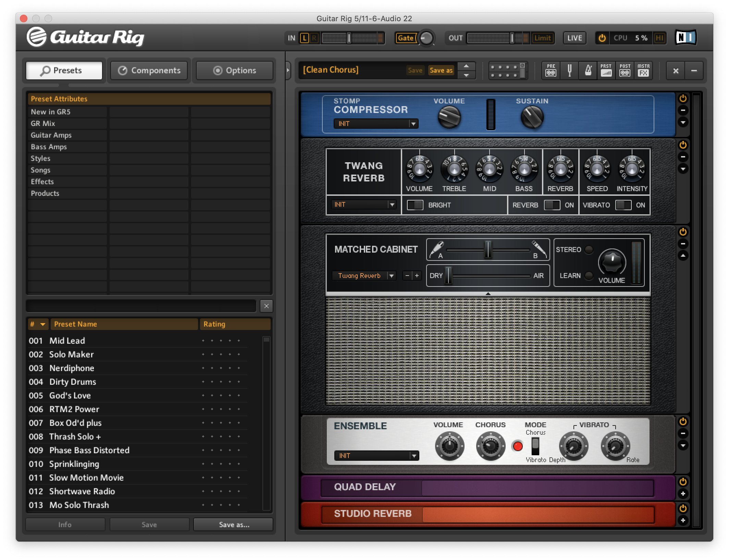
Task: Select the Dirty Drums preset
Action: [x=73, y=382]
